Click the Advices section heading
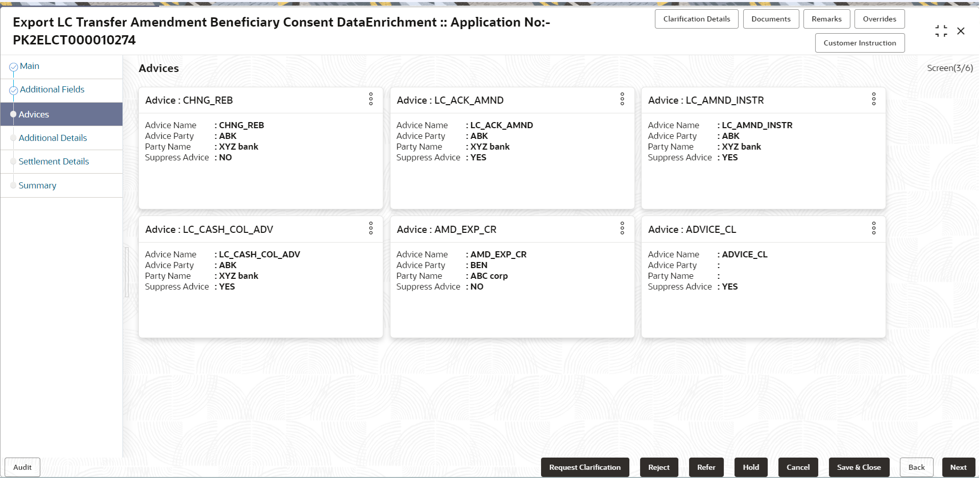 tap(159, 68)
